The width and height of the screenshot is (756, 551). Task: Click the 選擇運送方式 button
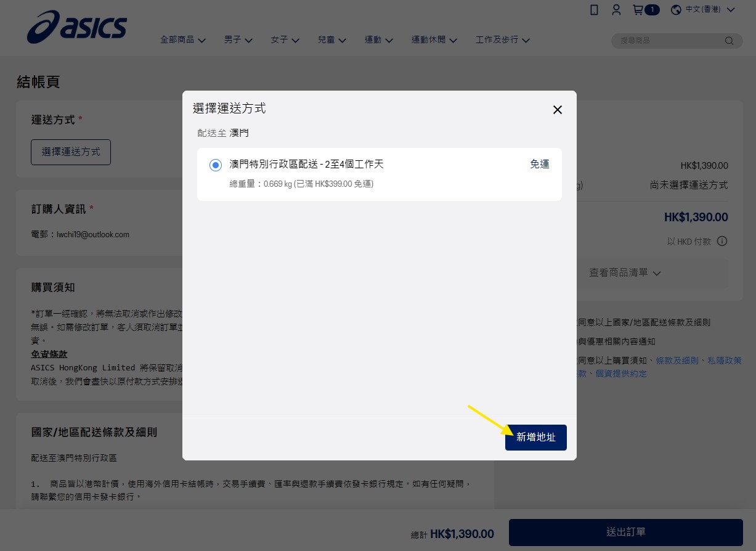click(71, 152)
